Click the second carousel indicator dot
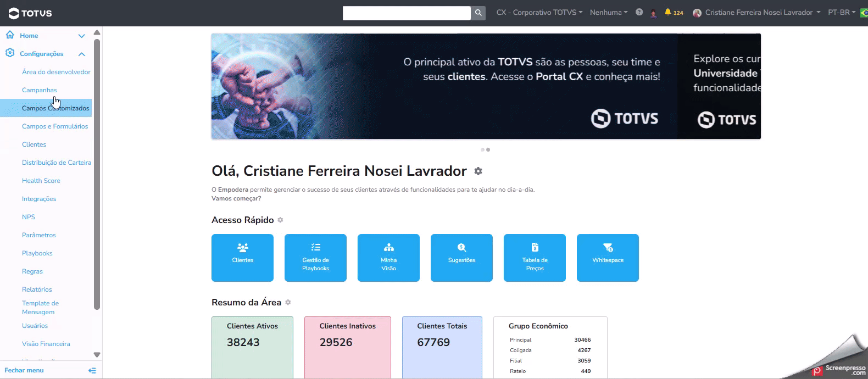Viewport: 868px width, 379px height. click(488, 149)
